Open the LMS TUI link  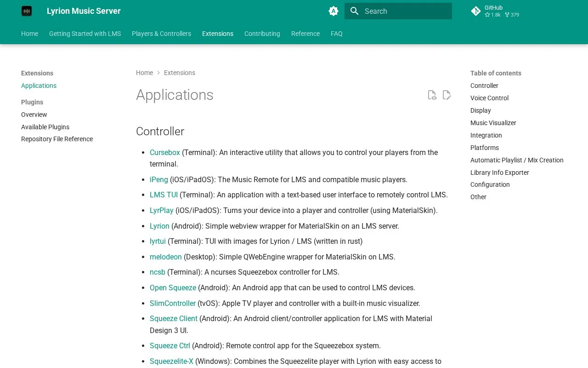coord(164,195)
